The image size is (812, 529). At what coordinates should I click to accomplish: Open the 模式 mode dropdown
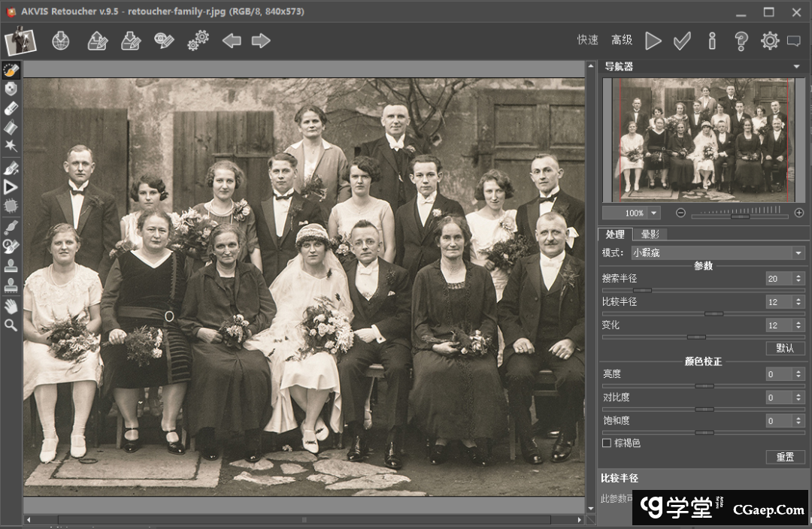pyautogui.click(x=798, y=253)
